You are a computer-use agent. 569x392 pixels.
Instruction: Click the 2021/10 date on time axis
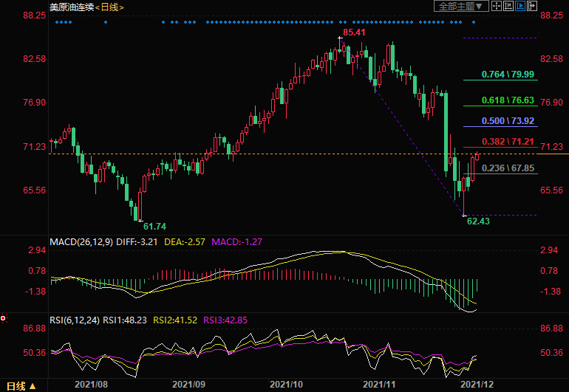(x=285, y=385)
